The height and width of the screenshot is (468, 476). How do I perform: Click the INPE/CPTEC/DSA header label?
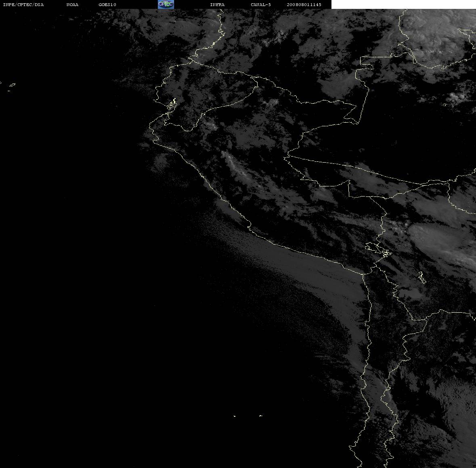click(23, 4)
